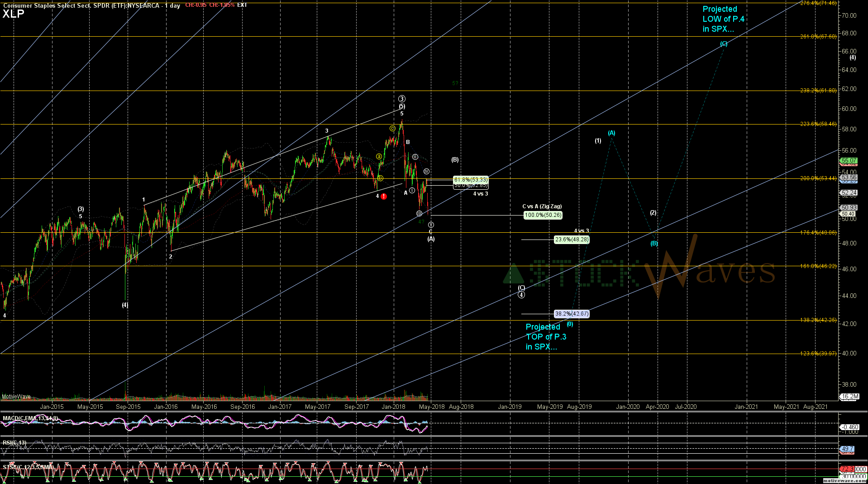Image resolution: width=868 pixels, height=484 pixels.
Task: Select the 276.4%(71.46) Fibonacci level label
Action: tap(819, 3)
